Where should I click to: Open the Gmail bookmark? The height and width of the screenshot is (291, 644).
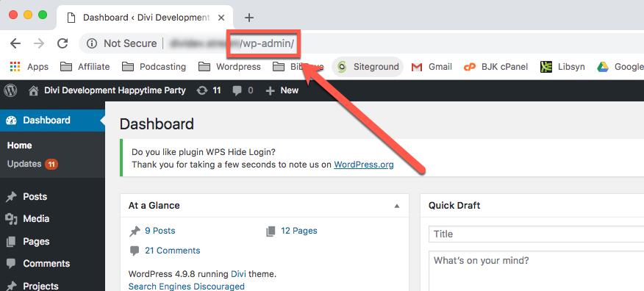point(432,67)
